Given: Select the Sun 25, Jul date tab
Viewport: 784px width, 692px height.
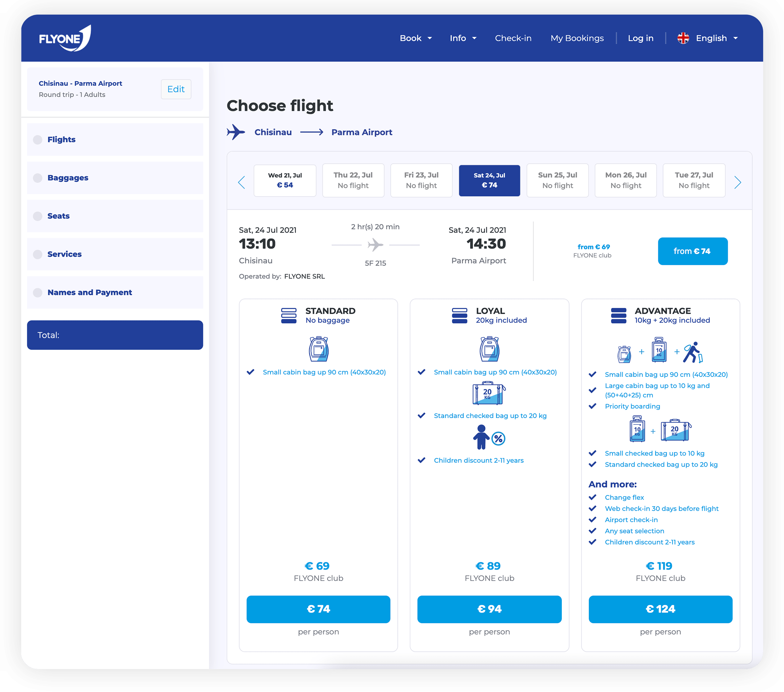Looking at the screenshot, I should coord(557,180).
